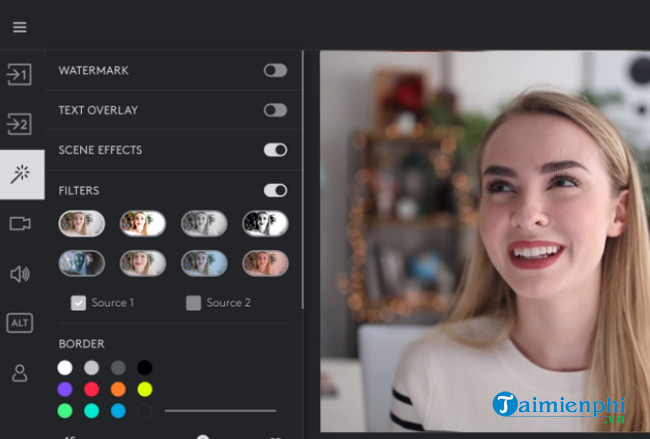Viewport: 650px width, 439px height.
Task: Choose purple border color
Action: (65, 389)
